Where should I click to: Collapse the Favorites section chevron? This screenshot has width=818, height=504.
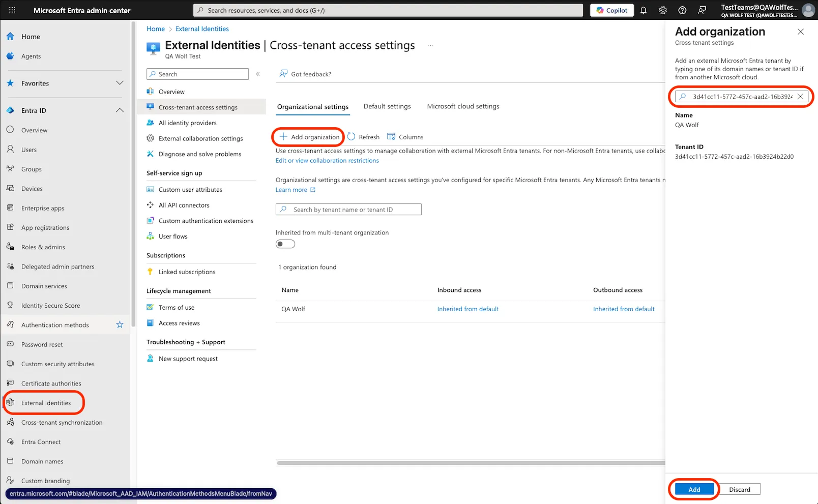[x=120, y=83]
